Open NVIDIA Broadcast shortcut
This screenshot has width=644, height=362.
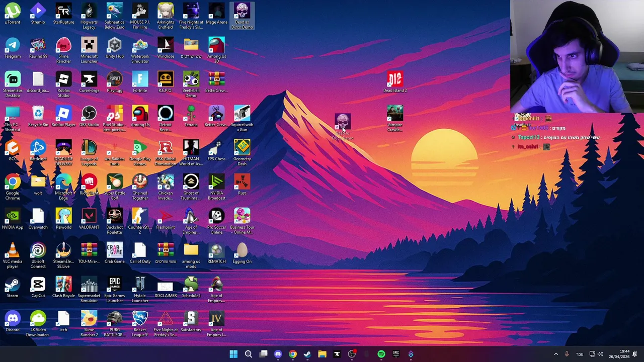216,187
